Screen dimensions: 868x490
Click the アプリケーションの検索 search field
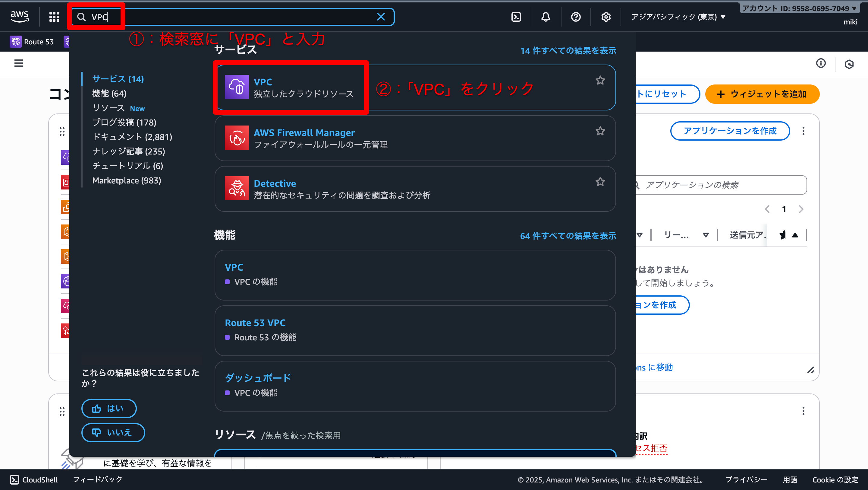click(x=721, y=185)
